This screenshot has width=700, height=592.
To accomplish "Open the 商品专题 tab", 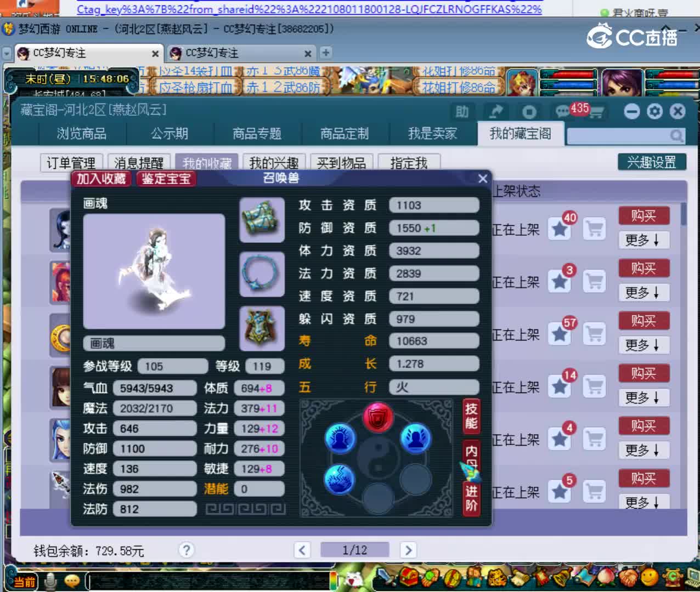I will point(257,134).
